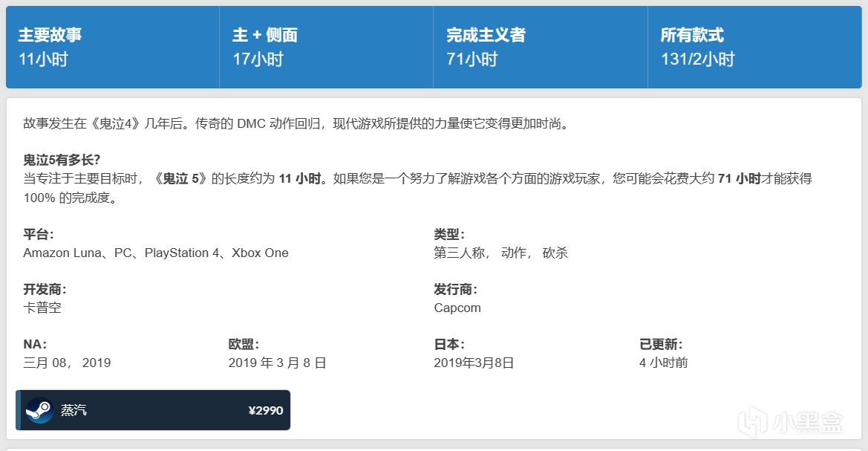
Task: Click the bold 71 小时 in the paragraph
Action: point(739,178)
